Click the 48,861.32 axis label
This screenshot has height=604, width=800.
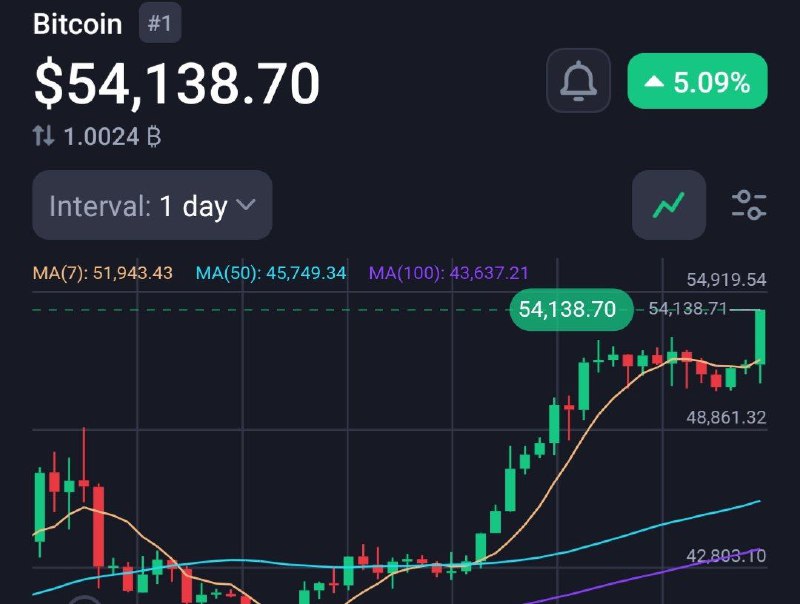[x=726, y=418]
